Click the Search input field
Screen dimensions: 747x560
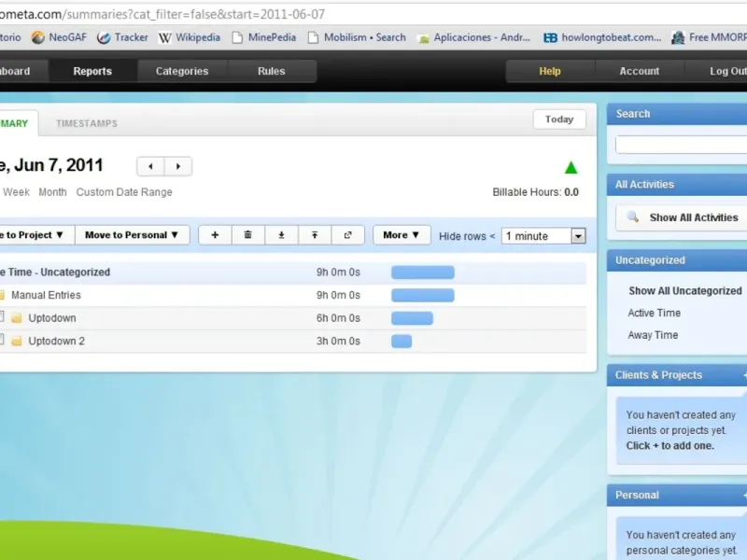pos(682,145)
